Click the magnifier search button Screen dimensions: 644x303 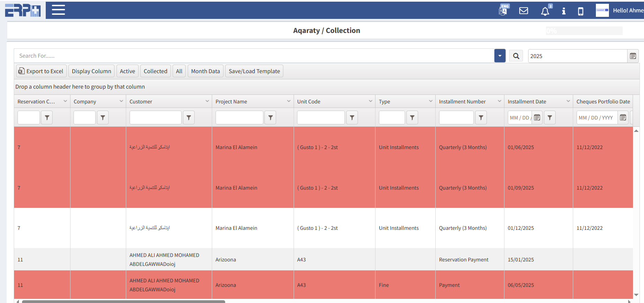(x=516, y=56)
